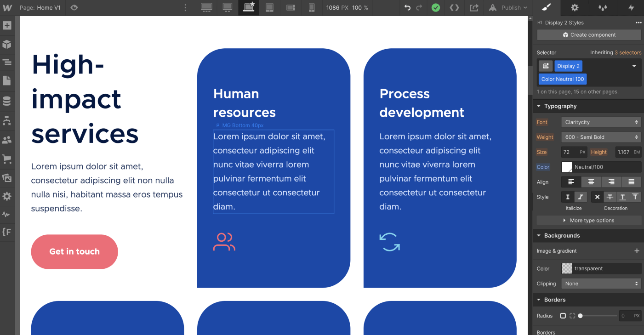Enable individual corner radius editing
Screen dimensions: 644x335
pyautogui.click(x=572, y=316)
